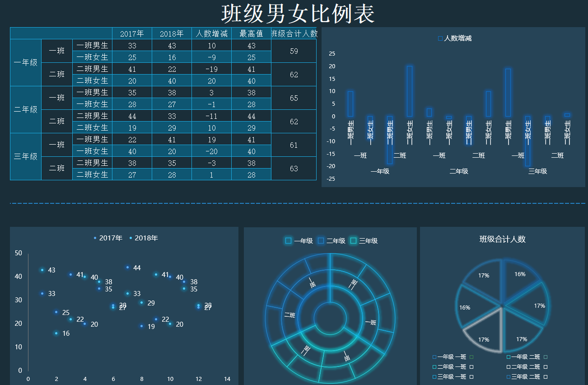The width and height of the screenshot is (588, 385).
Task: Click the 三年级 row header in the table
Action: (x=26, y=157)
